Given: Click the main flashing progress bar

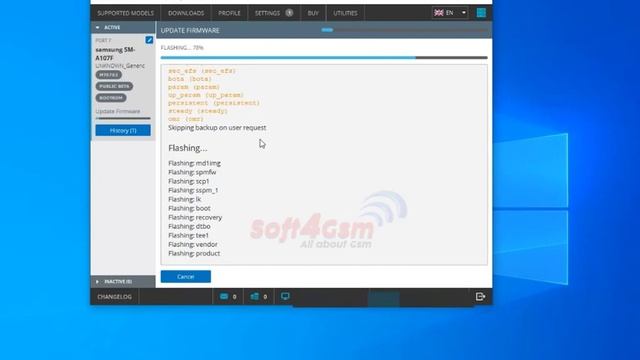Looking at the screenshot, I should [x=324, y=58].
